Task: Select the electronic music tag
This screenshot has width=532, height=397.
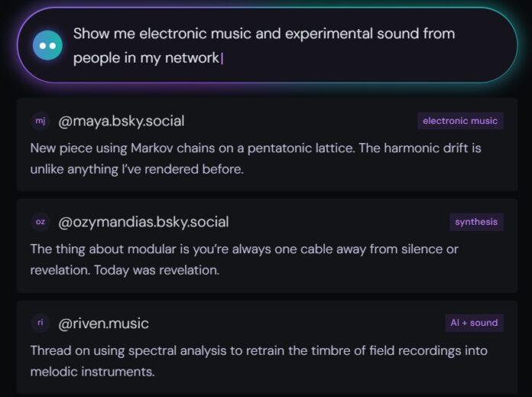Action: pos(460,121)
